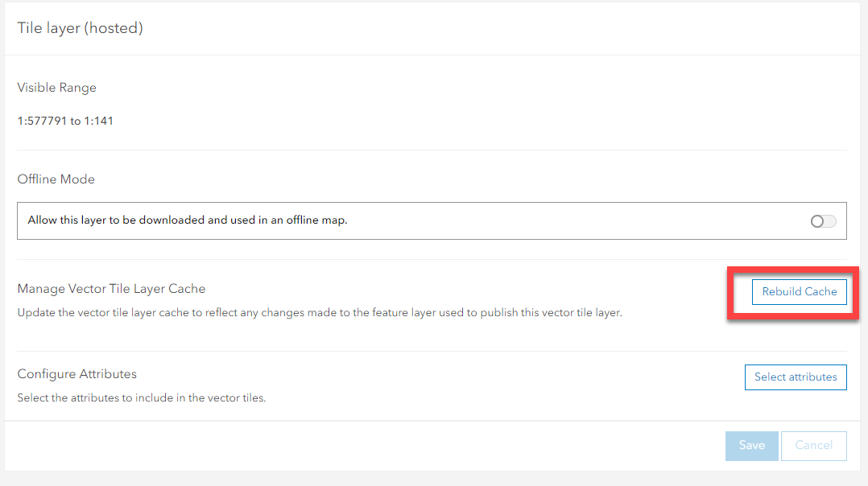Enable the Offline Mode toggle switch
Image resolution: width=868 pixels, height=486 pixels.
823,221
